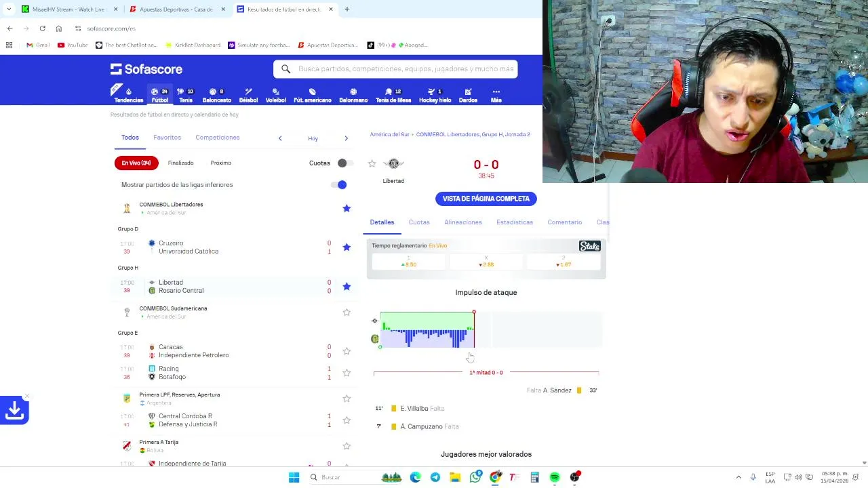Favorite the CONMEBOL Sudamericana league star

click(x=347, y=312)
